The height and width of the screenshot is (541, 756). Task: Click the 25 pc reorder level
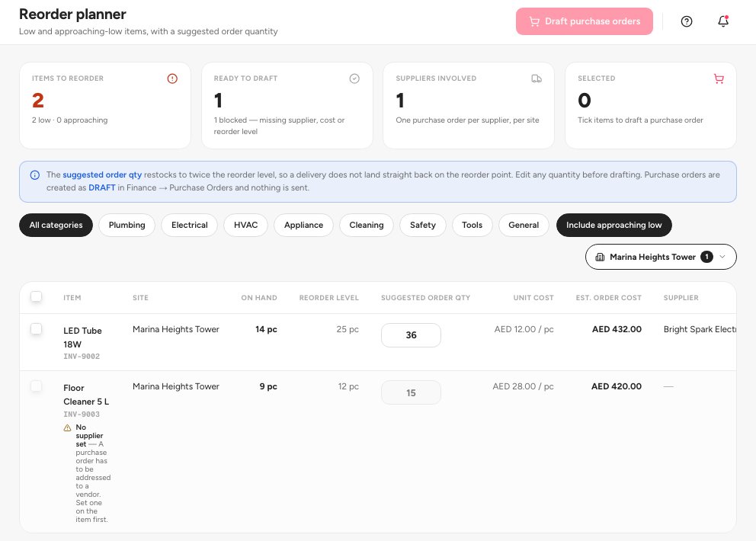[x=348, y=329]
